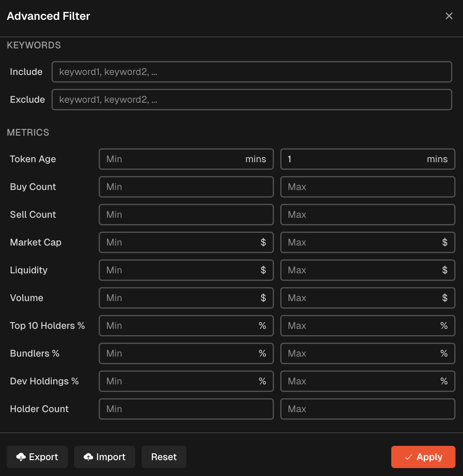Click the Volume Max field

(x=368, y=298)
